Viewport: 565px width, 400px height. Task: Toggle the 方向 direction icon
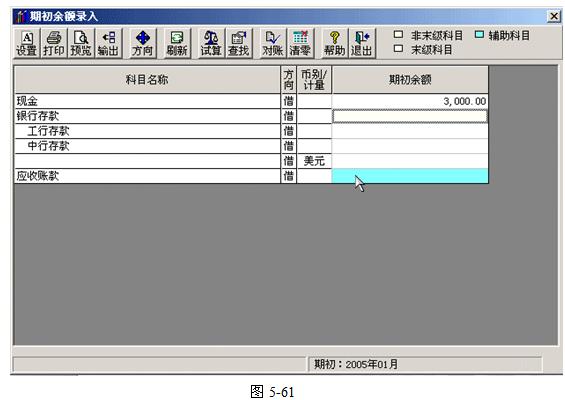coord(142,44)
